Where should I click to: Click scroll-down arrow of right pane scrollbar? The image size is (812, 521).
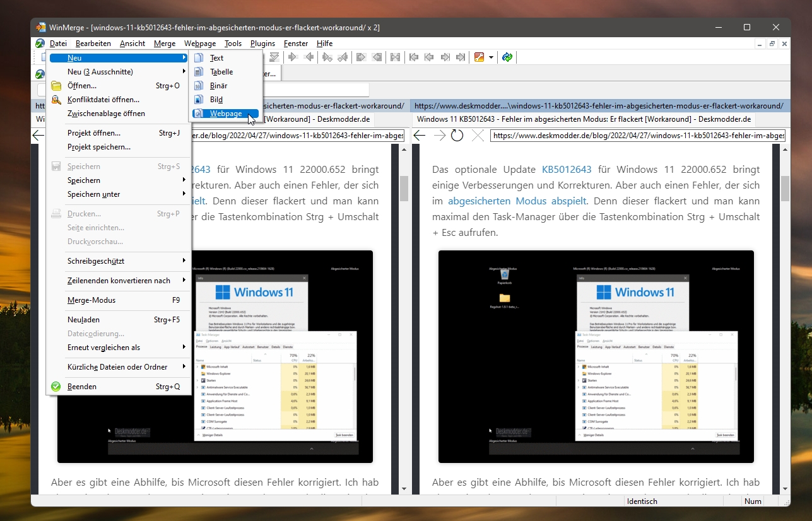[x=786, y=488]
